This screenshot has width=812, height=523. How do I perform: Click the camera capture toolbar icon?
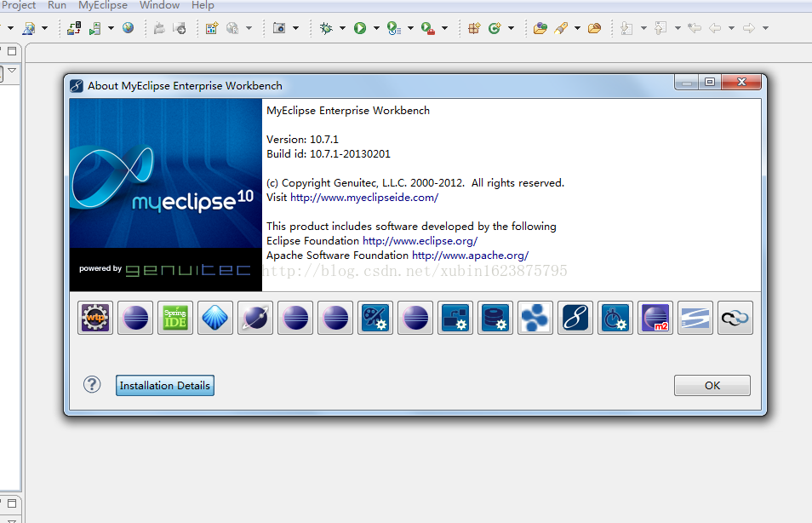[x=279, y=27]
